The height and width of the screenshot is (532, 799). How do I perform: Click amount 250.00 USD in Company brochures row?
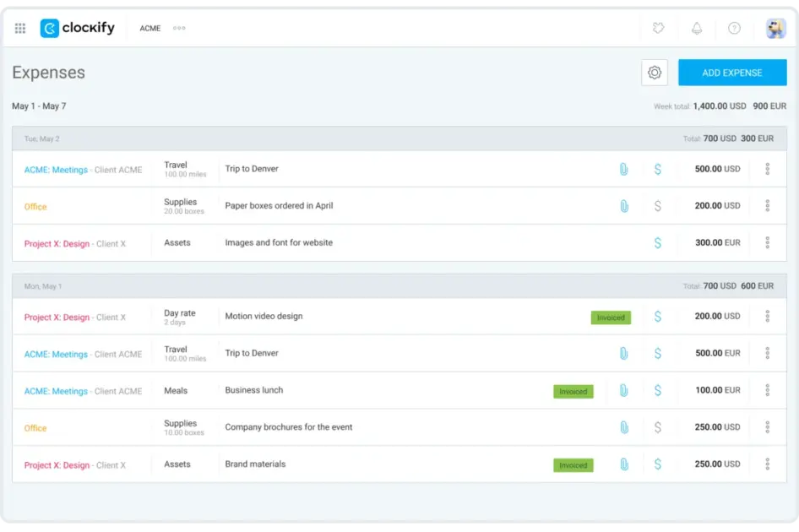(x=717, y=427)
